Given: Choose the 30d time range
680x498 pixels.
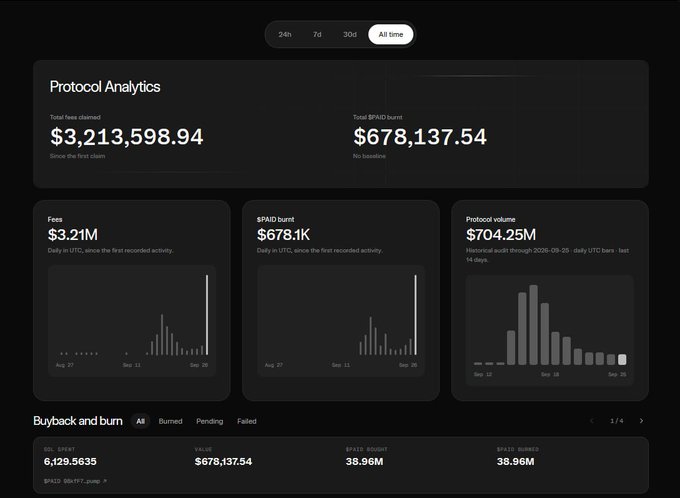Looking at the screenshot, I should point(350,34).
